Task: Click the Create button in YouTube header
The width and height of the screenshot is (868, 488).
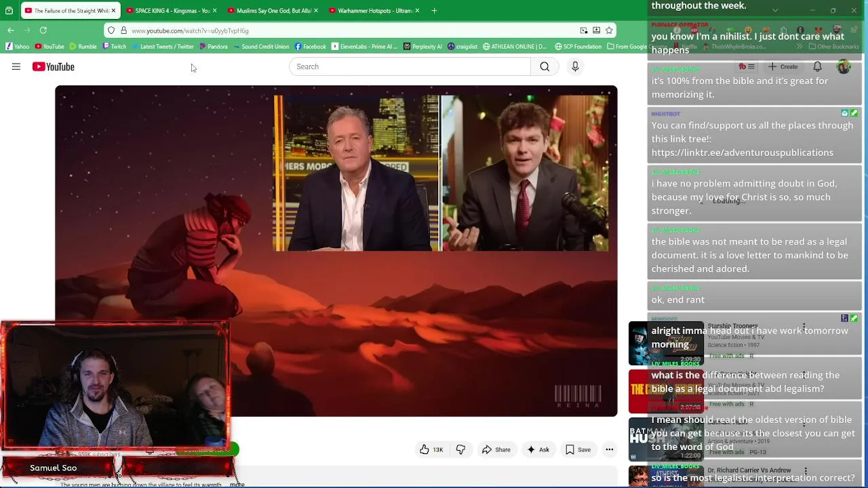Action: pos(783,66)
